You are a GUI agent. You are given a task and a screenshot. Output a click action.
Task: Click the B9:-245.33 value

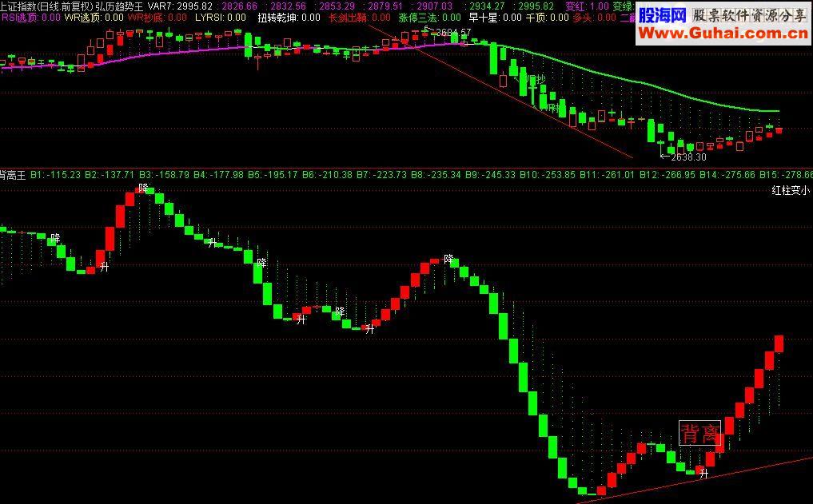(491, 175)
